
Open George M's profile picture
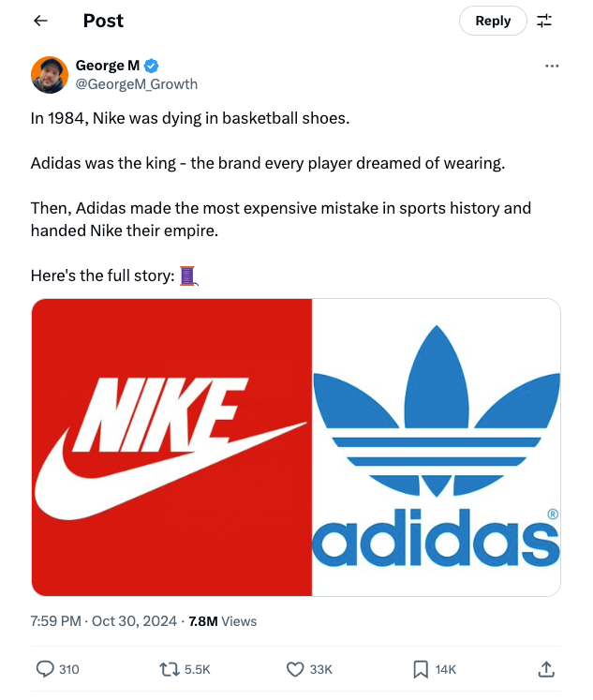pyautogui.click(x=49, y=75)
